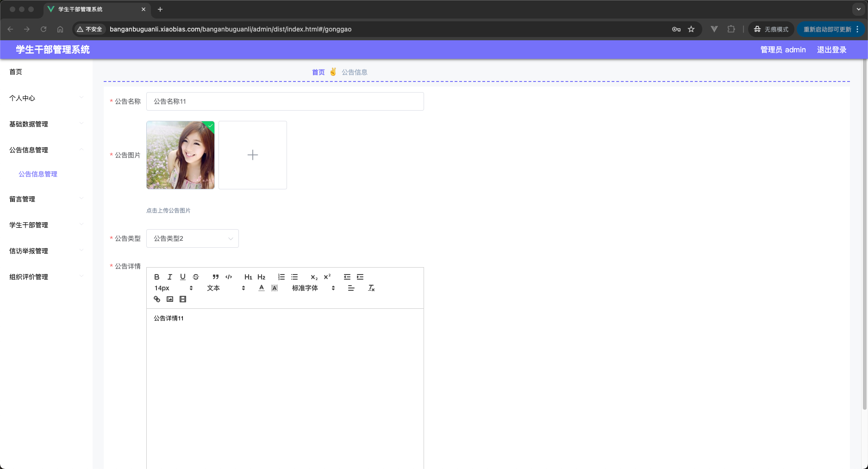
Task: Apply Heading 1 style
Action: [248, 277]
